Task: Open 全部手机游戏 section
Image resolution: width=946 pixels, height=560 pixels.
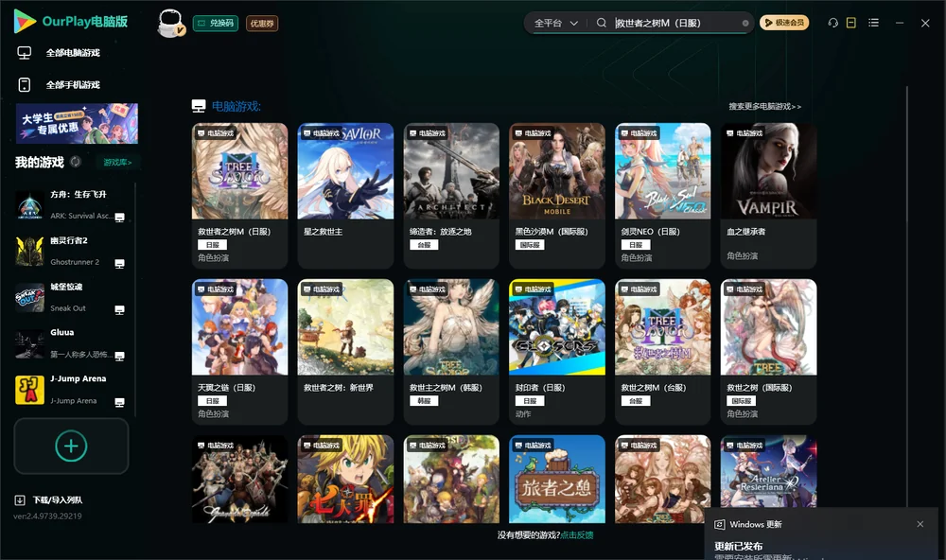Action: tap(73, 84)
